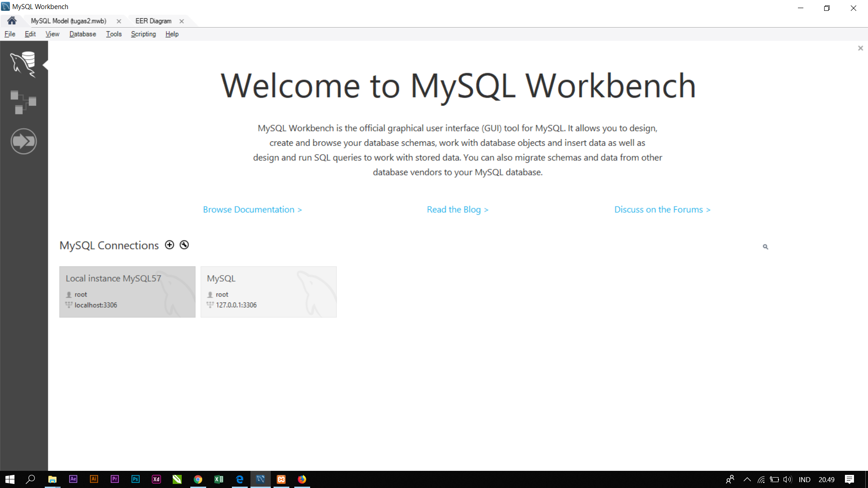
Task: Open the MySQL connections sidebar view
Action: 24,64
